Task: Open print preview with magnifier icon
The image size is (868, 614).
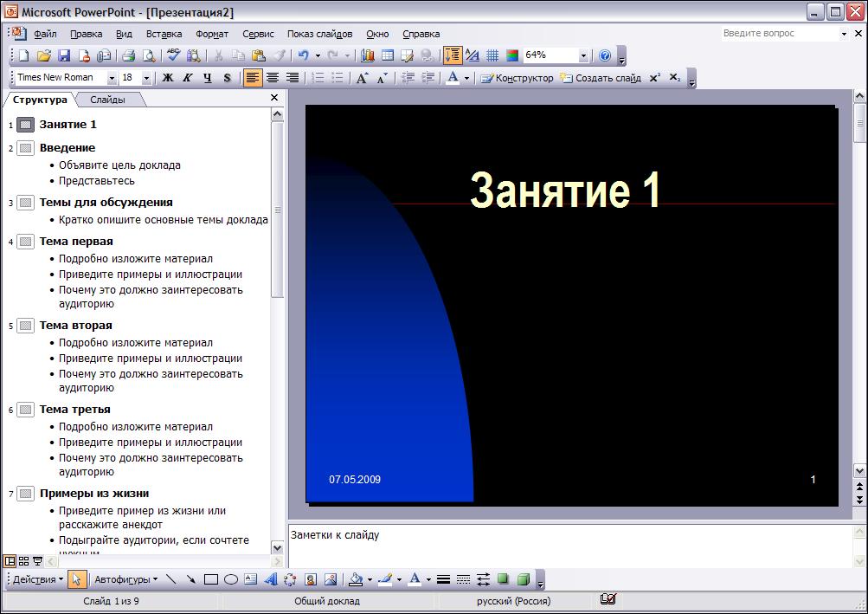Action: (148, 55)
